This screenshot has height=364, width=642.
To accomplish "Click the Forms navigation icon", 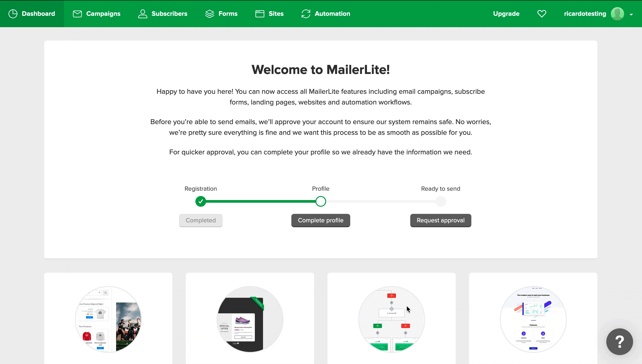I will (209, 14).
